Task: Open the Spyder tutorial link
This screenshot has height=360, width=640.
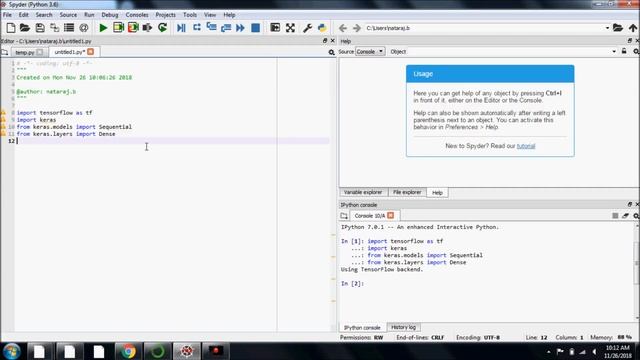Action: [x=526, y=146]
